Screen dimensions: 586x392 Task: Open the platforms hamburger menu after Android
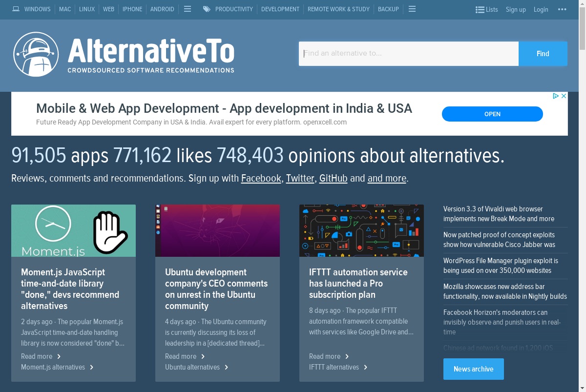(188, 9)
